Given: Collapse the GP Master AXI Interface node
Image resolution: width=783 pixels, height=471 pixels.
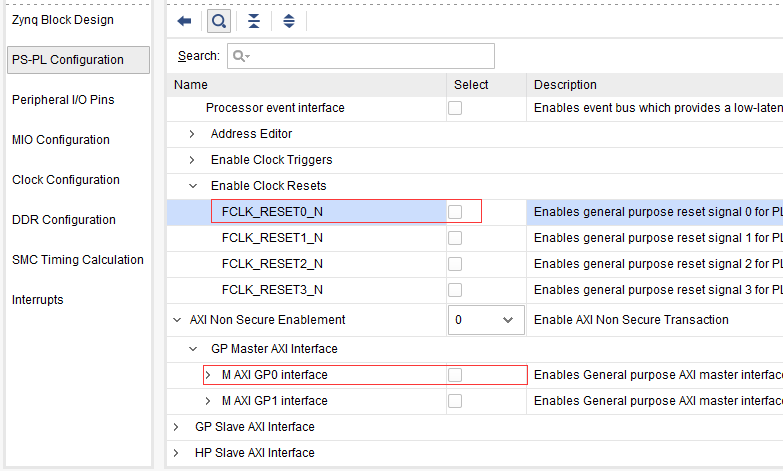Looking at the screenshot, I should click(193, 349).
